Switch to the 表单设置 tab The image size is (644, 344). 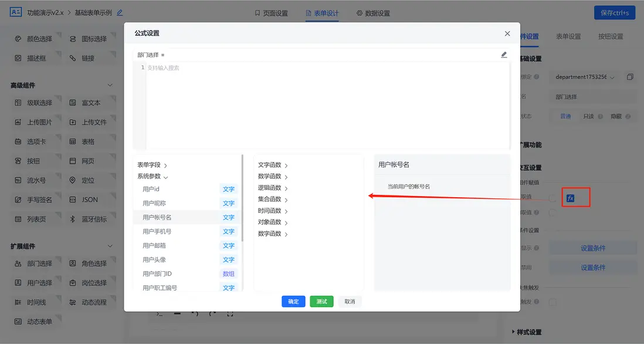click(x=568, y=35)
